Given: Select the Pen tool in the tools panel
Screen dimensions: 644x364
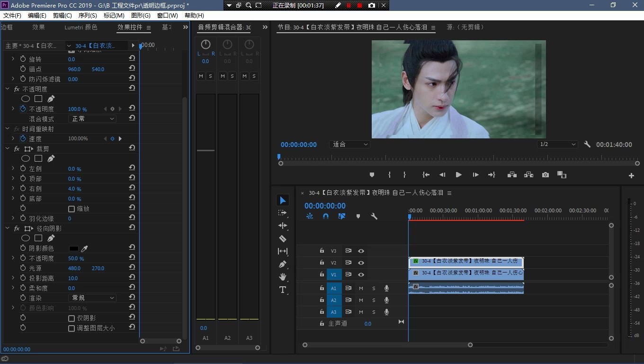Looking at the screenshot, I should point(283,264).
